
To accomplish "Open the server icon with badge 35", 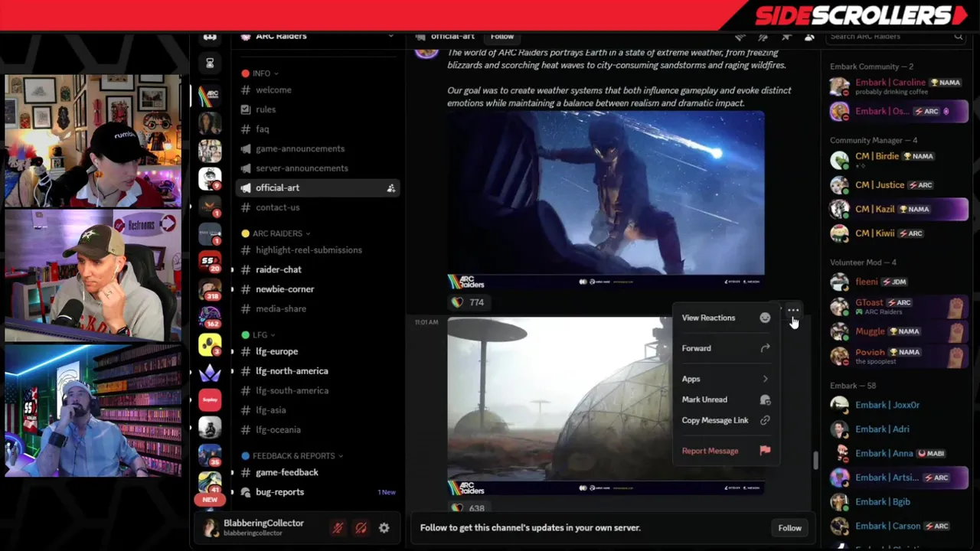I will point(210,455).
